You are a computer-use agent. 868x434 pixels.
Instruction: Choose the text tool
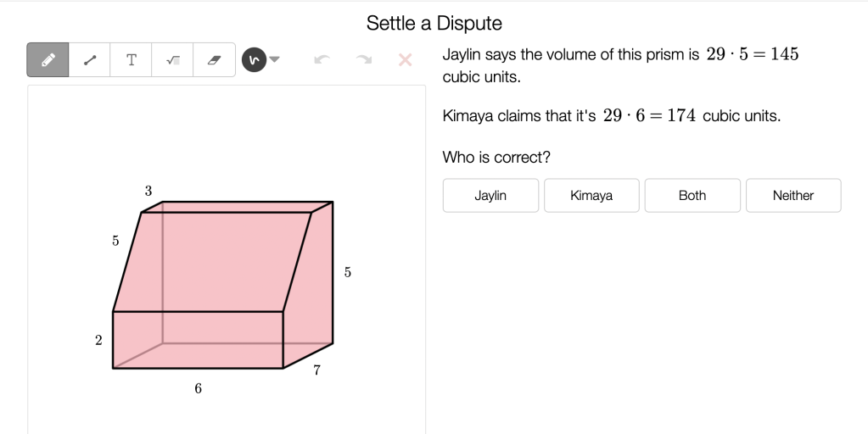(x=131, y=60)
